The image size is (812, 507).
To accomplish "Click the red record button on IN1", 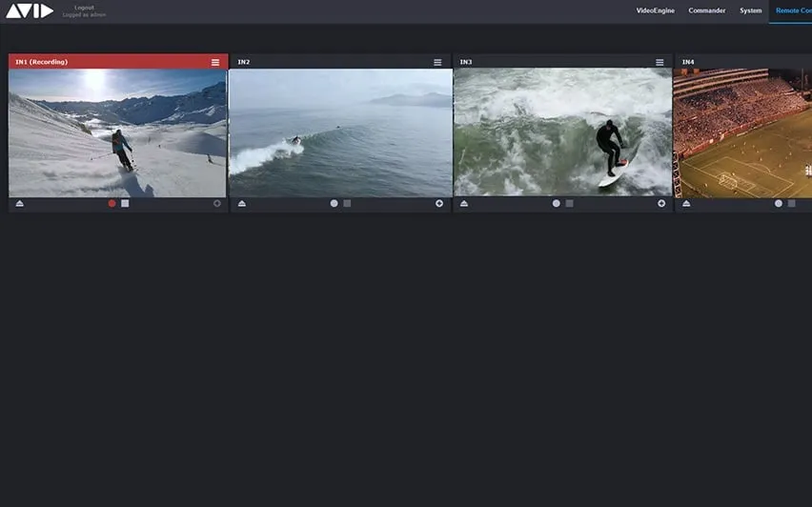I will click(x=112, y=204).
